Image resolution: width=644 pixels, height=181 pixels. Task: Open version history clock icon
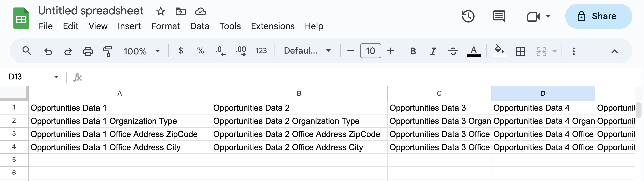point(468,16)
